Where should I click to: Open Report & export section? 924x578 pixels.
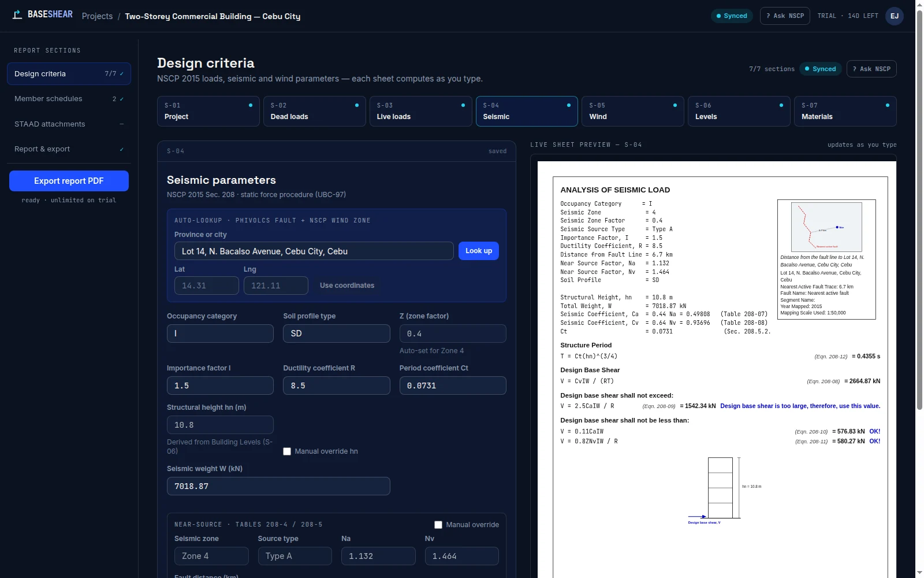pyautogui.click(x=69, y=149)
